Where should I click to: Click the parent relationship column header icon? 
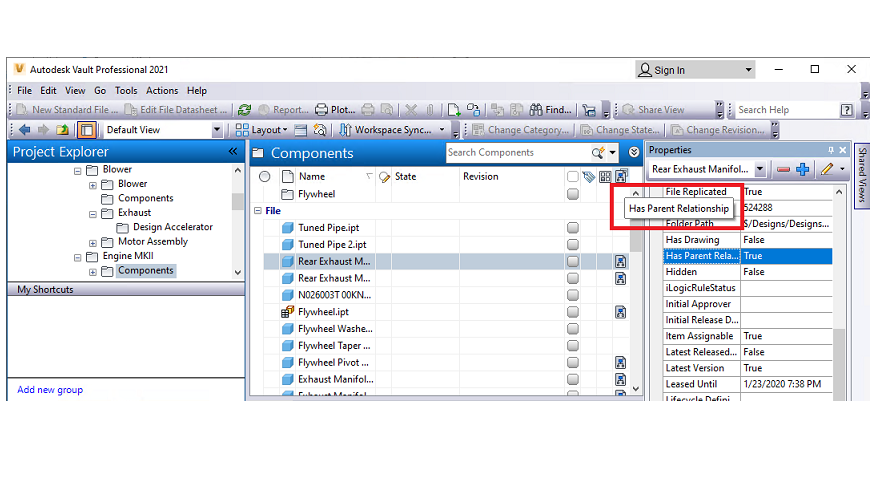[621, 177]
